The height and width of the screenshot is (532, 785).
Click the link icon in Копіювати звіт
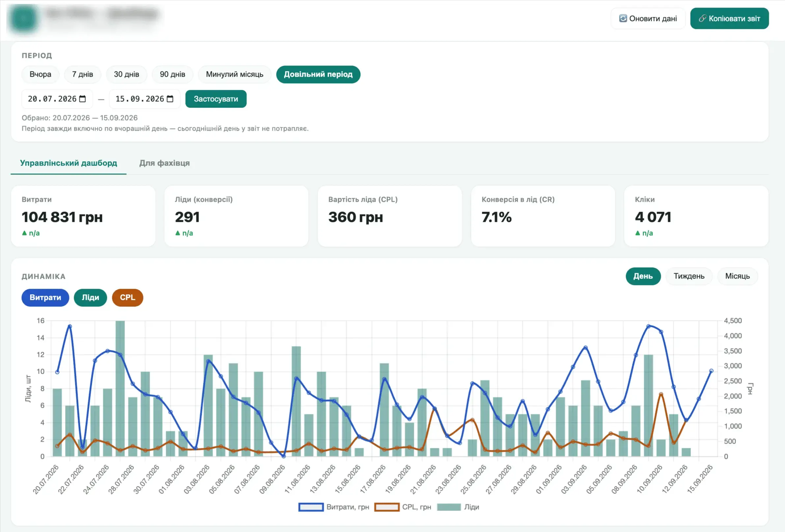pyautogui.click(x=703, y=18)
